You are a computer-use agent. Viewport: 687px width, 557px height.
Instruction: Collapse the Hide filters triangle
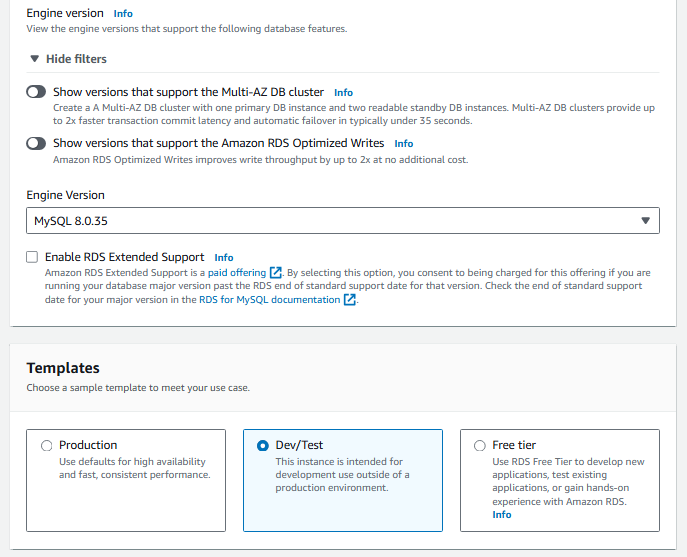[x=35, y=59]
